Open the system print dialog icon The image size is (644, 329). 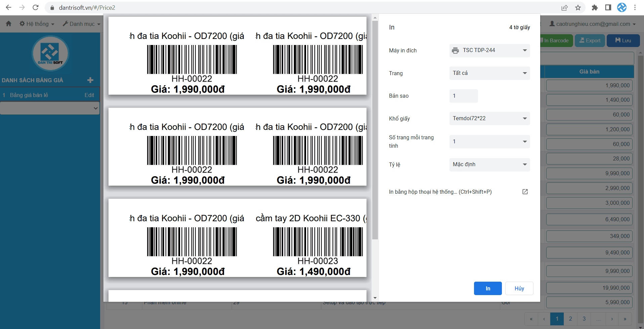525,192
